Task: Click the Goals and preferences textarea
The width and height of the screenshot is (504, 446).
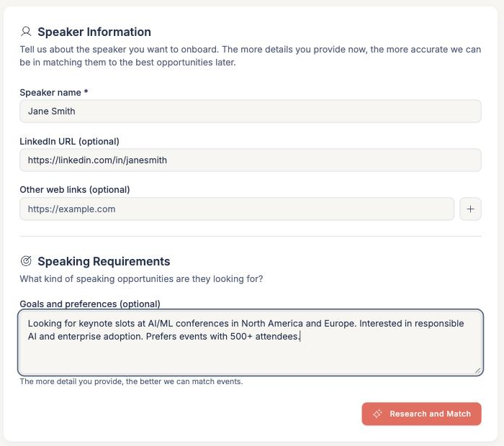Action: (x=251, y=342)
